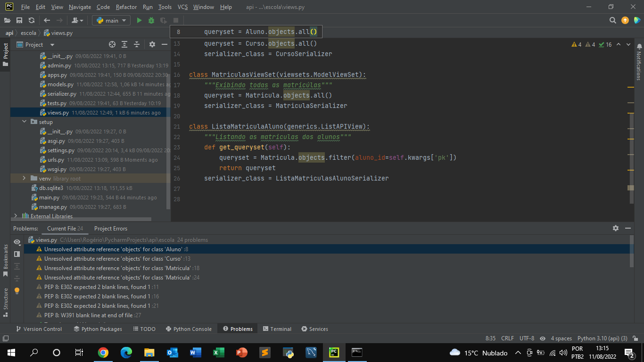Click the reader mode eye icon in status bar

coord(543,338)
